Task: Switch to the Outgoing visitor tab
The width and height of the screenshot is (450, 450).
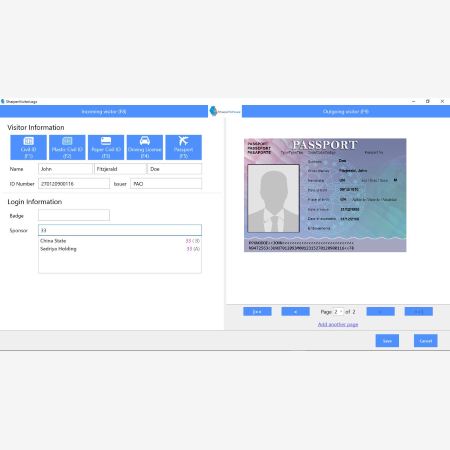Action: click(x=346, y=112)
